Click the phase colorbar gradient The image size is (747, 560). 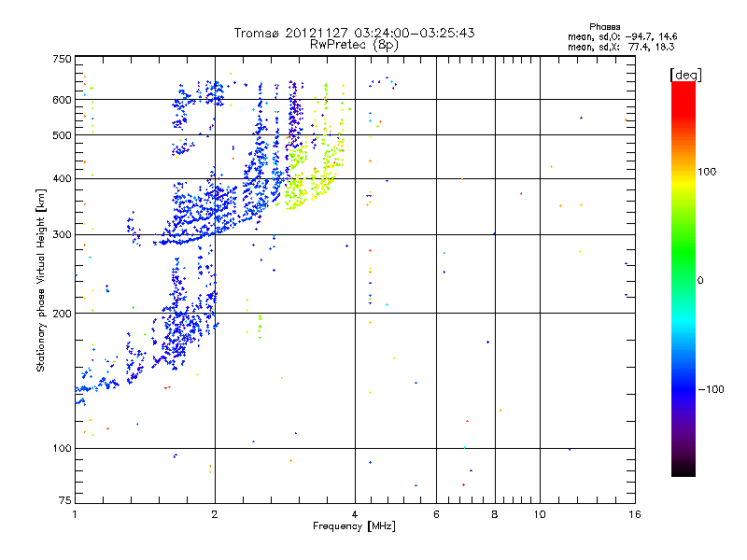(x=684, y=278)
